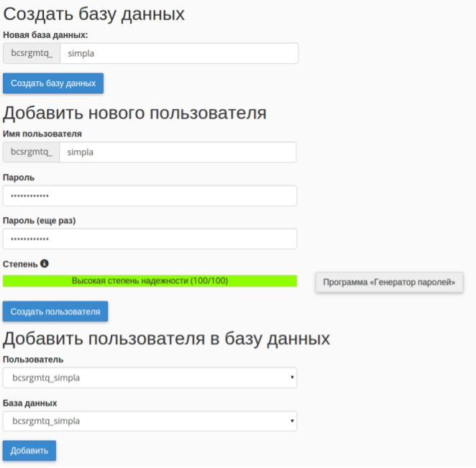Click the Создать базу данных button
This screenshot has width=476, height=468.
point(53,83)
